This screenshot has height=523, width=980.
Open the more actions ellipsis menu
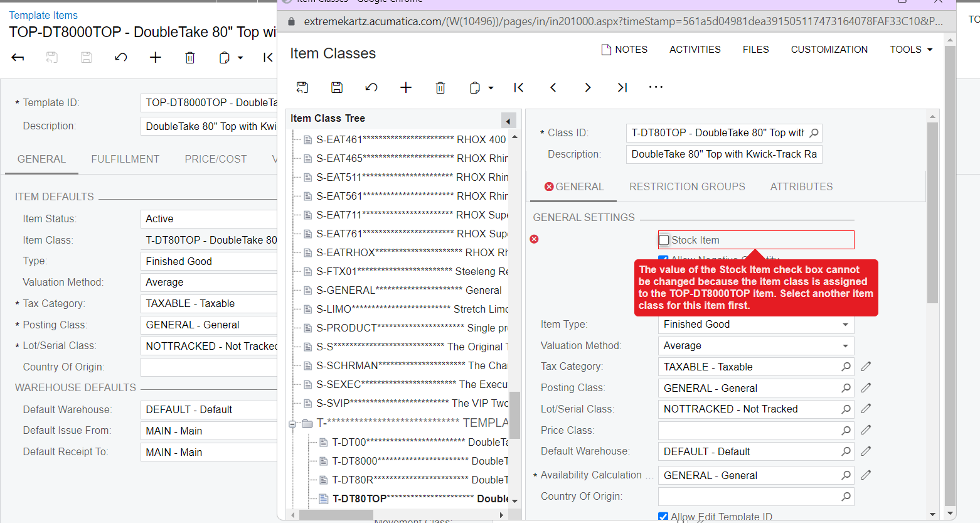coord(656,87)
